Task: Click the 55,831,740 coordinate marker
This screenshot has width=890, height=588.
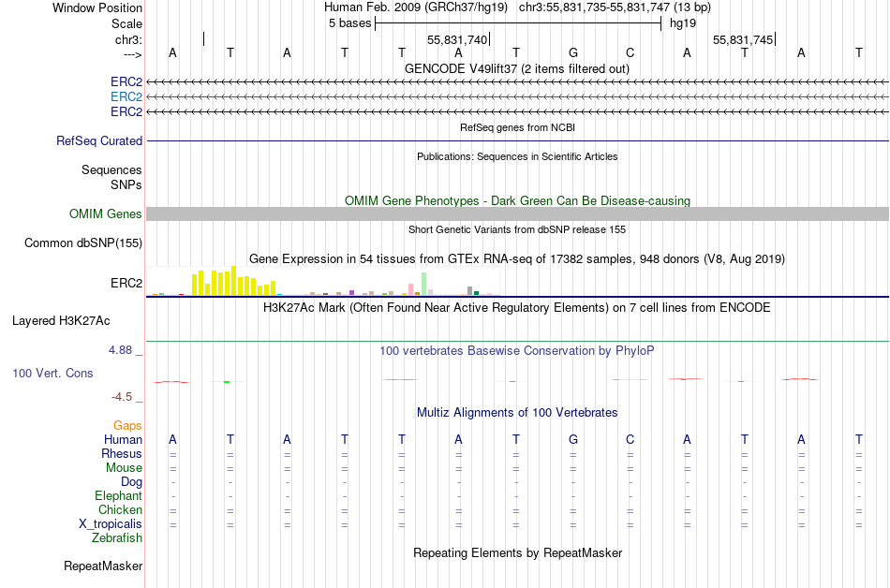Action: click(457, 39)
